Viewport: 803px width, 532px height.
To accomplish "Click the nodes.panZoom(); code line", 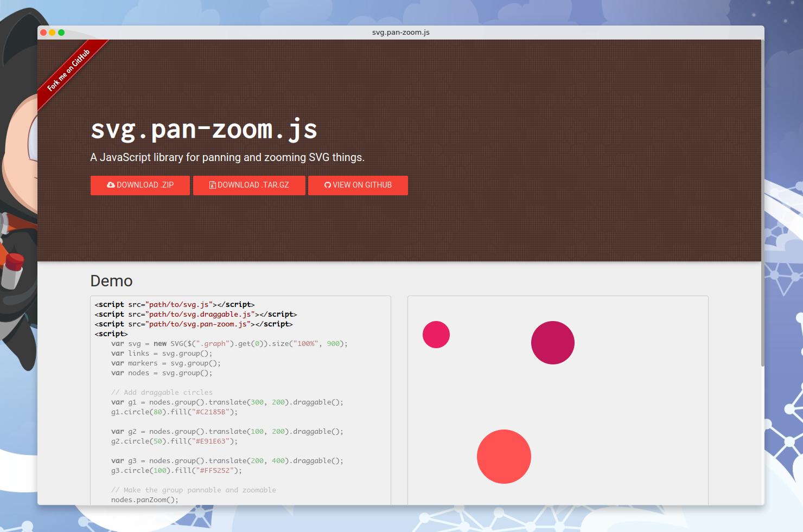I will [x=145, y=500].
